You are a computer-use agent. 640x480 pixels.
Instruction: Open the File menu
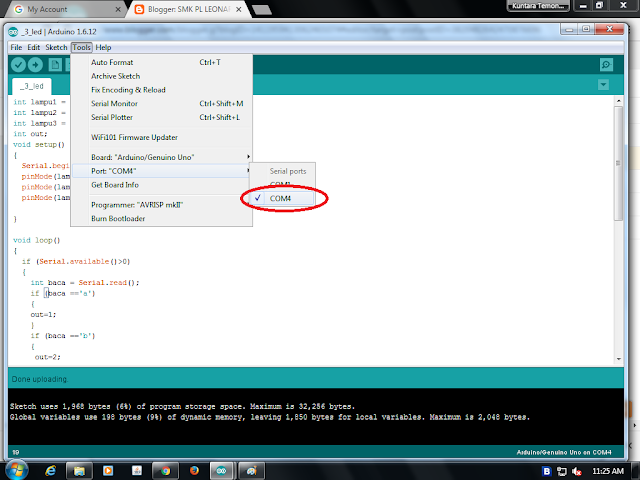coord(16,47)
